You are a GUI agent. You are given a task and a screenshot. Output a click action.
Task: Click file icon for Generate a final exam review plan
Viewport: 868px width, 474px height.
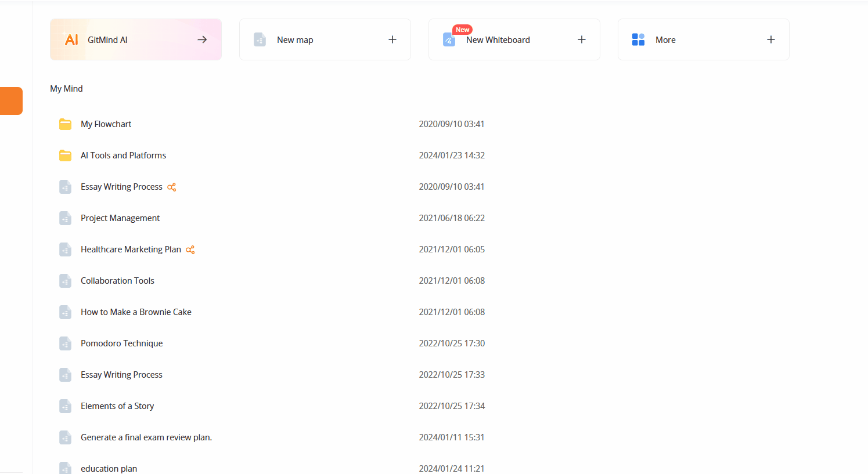click(x=65, y=437)
